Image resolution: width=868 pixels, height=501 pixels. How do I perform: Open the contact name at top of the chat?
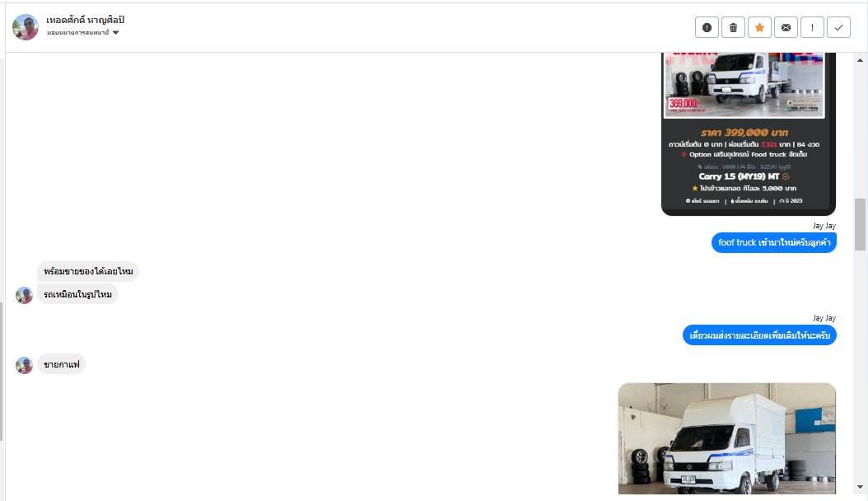click(86, 20)
